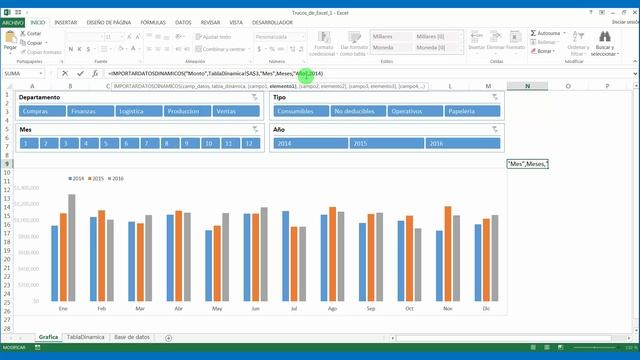Open the Borrar clear menu
This screenshot has height=360, width=640.
point(543,51)
